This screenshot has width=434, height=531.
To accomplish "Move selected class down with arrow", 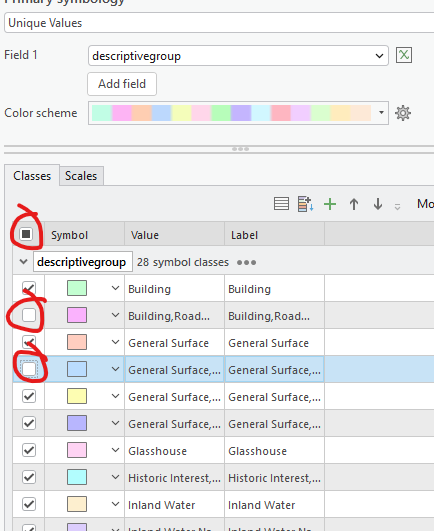I will [x=378, y=204].
